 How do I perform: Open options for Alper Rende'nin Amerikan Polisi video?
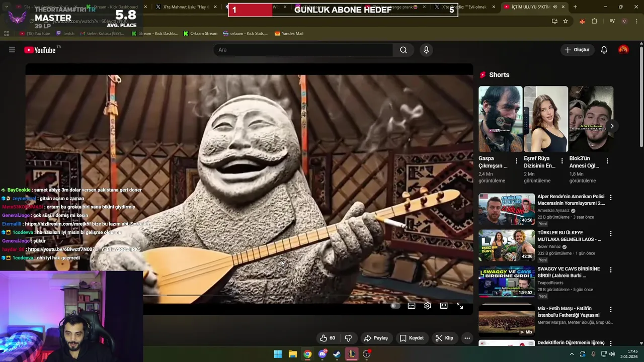click(x=611, y=198)
